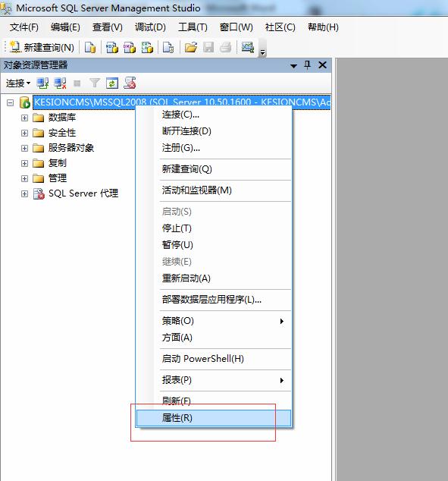Open the toolbar options overflow arrow
This screenshot has width=448, height=481.
[262, 53]
